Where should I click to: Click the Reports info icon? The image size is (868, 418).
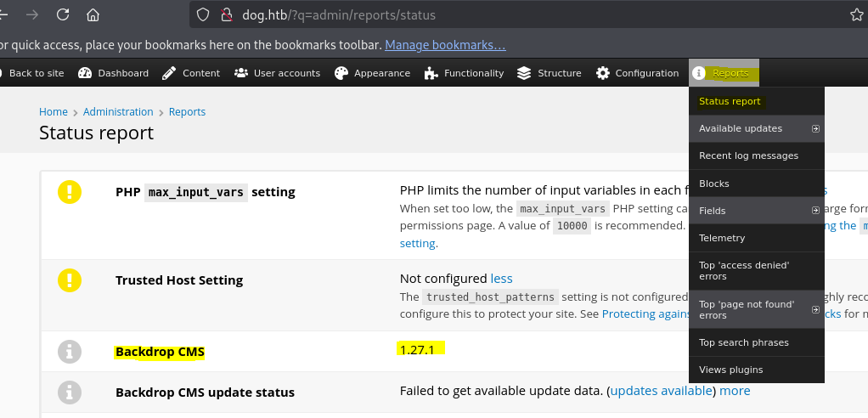pos(699,73)
